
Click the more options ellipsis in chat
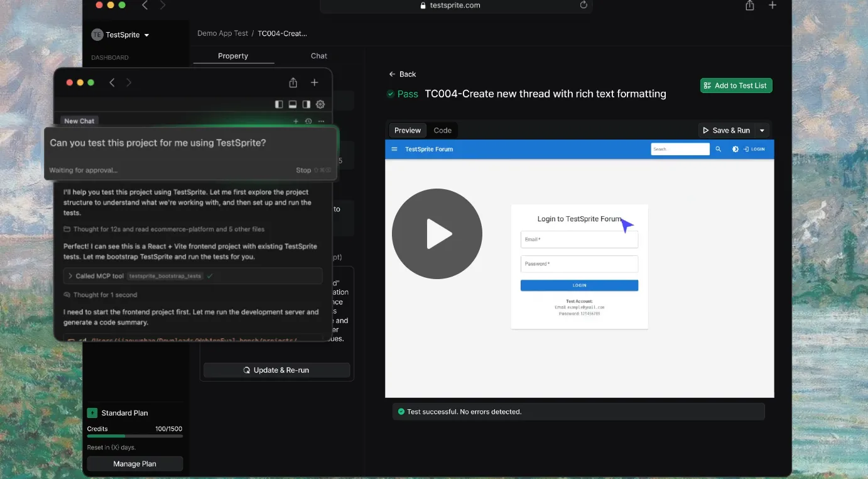click(321, 121)
